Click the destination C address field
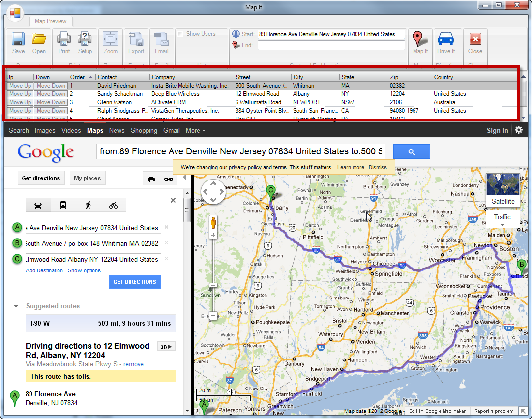The height and width of the screenshot is (419, 532). tap(93, 259)
